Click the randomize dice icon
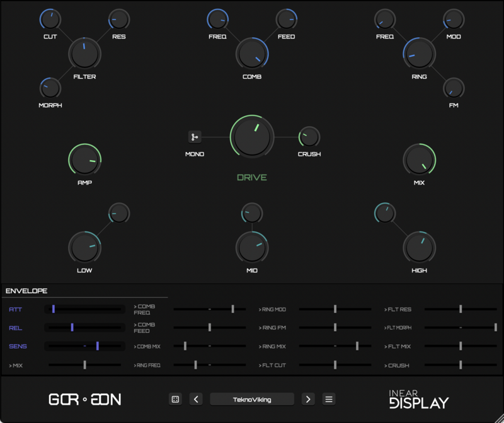The width and height of the screenshot is (504, 423). [x=175, y=399]
